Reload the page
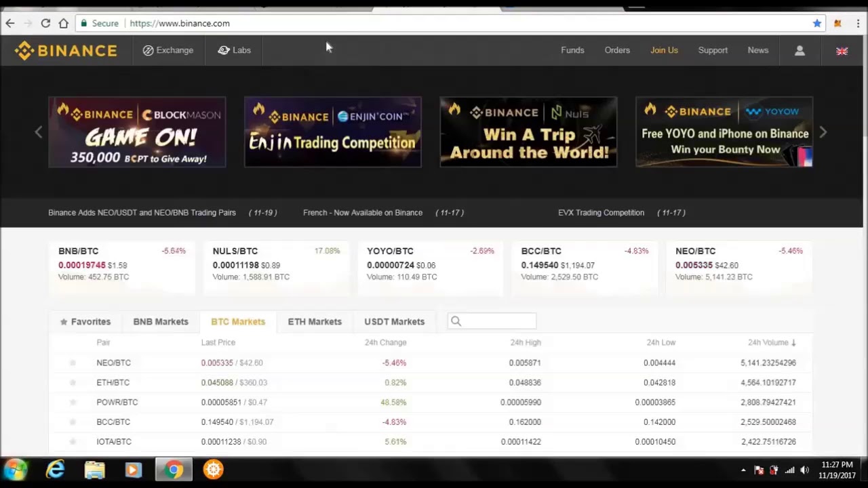Viewport: 868px width, 488px height. (x=45, y=23)
